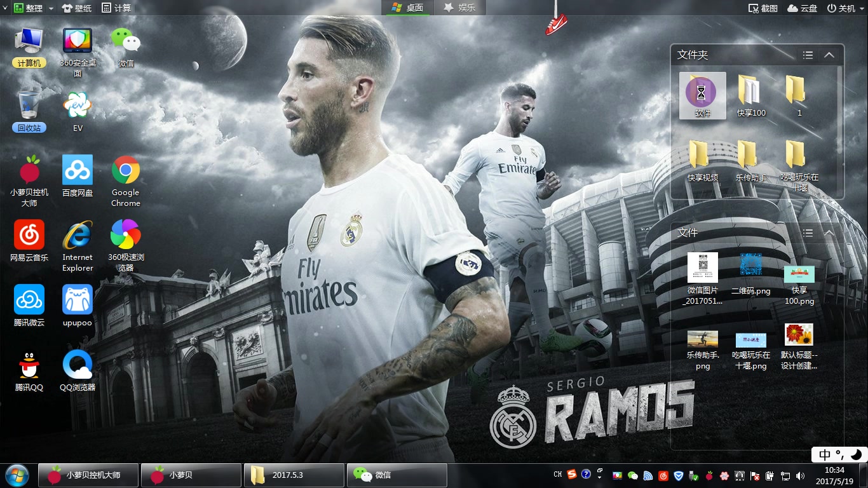This screenshot has height=488, width=868.
Task: Open the 文件 panel list-view menu
Action: click(x=808, y=233)
